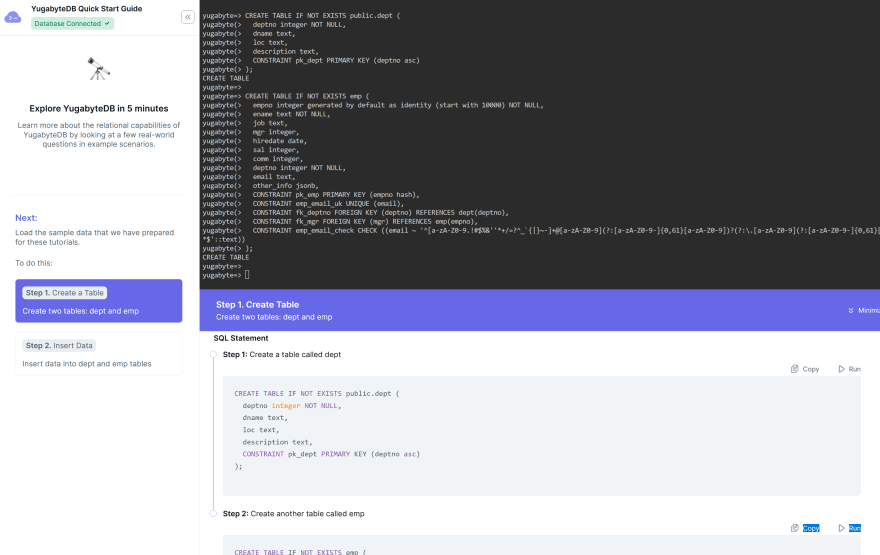Viewport: 880px width, 555px height.
Task: Click the Run play icon for the emp statement
Action: [841, 528]
